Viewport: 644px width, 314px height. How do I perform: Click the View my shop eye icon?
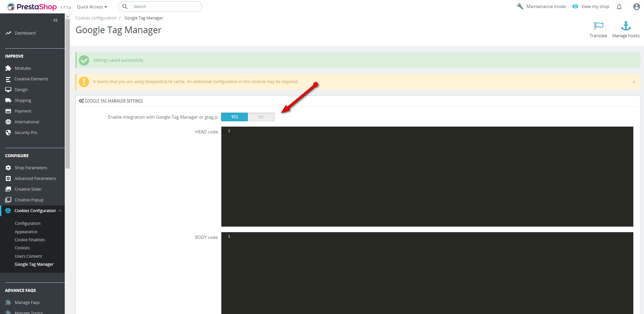[575, 6]
